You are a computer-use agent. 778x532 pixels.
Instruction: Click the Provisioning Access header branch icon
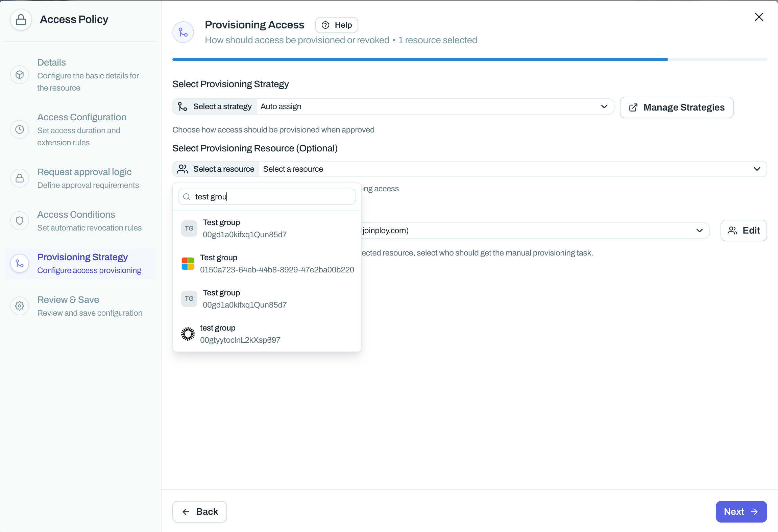pos(183,32)
